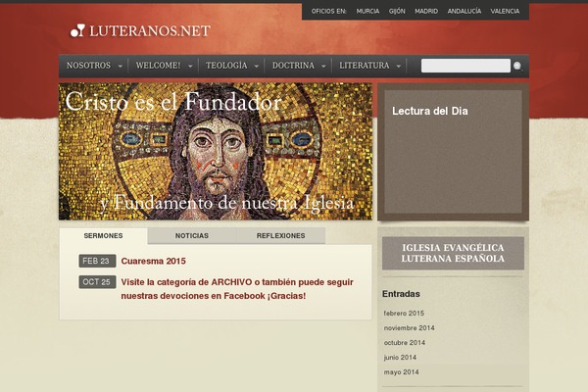Viewport: 588px width, 392px height.
Task: Click the FEB 23 date badge
Action: click(97, 261)
